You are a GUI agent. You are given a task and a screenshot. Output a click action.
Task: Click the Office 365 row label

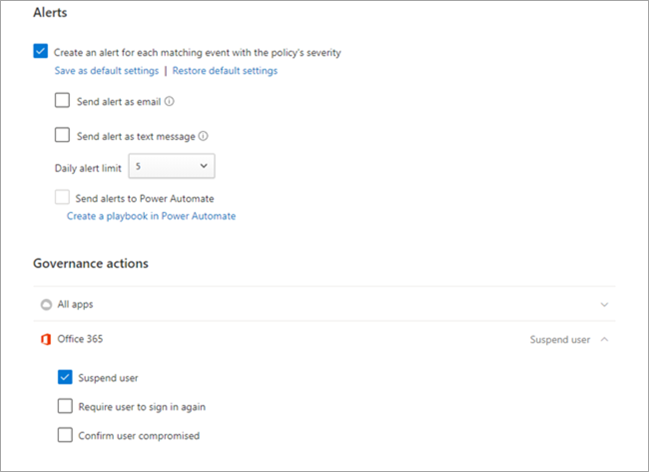tap(82, 339)
